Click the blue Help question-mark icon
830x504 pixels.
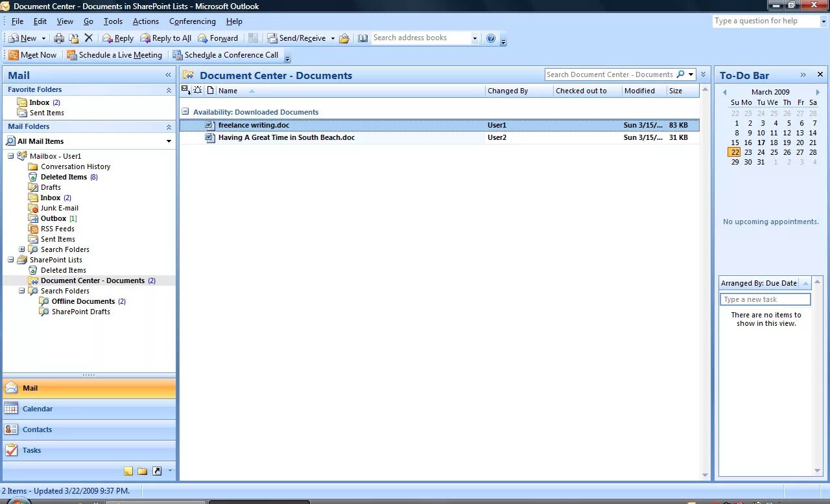[x=491, y=38]
